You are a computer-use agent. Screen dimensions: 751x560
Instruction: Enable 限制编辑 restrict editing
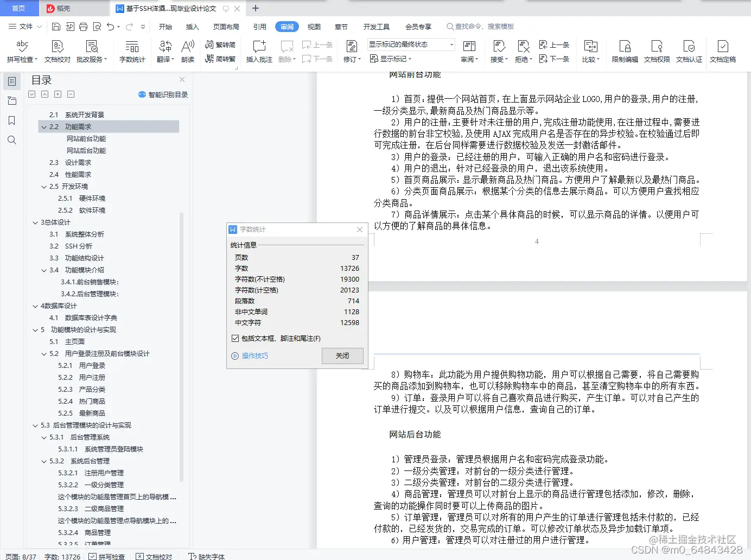(x=624, y=52)
